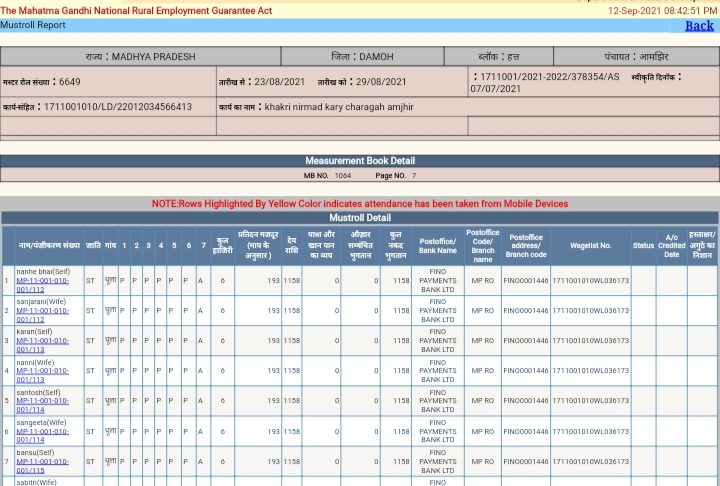Select the red NOTE about yellow rows
The height and width of the screenshot is (486, 720).
360,203
